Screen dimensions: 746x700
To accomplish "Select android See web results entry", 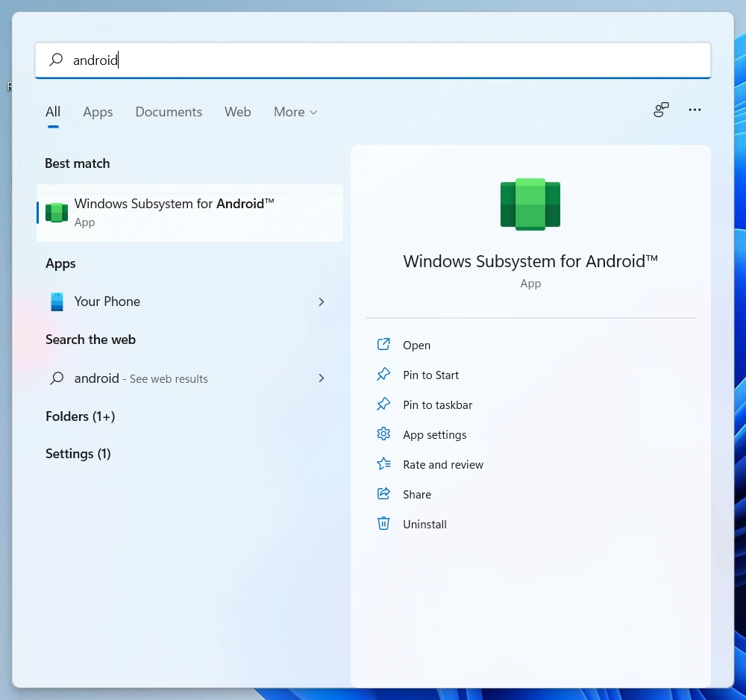I will click(189, 378).
